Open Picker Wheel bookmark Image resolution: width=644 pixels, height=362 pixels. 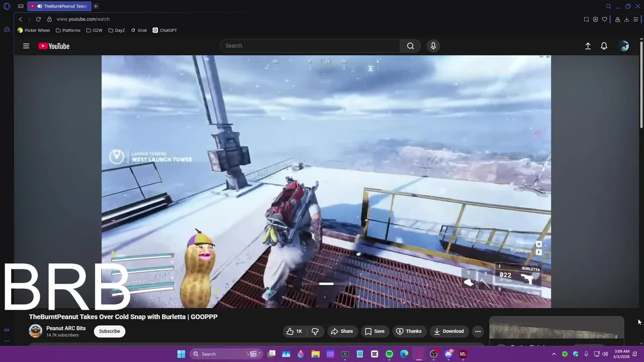point(34,30)
